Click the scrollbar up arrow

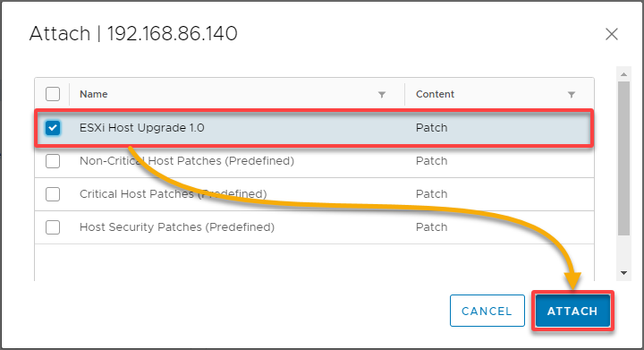pos(624,74)
